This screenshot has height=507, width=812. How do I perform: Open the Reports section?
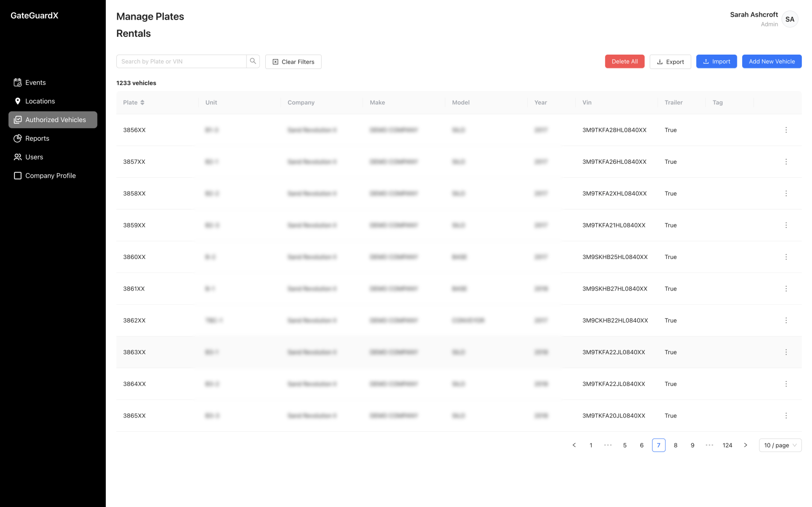[37, 138]
